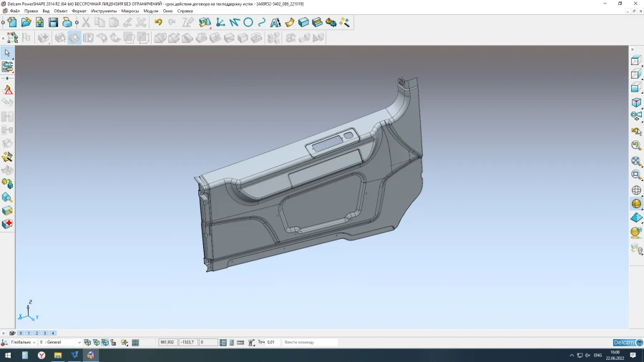This screenshot has width=644, height=362.
Task: Open the Surface creation tool
Action: click(290, 22)
